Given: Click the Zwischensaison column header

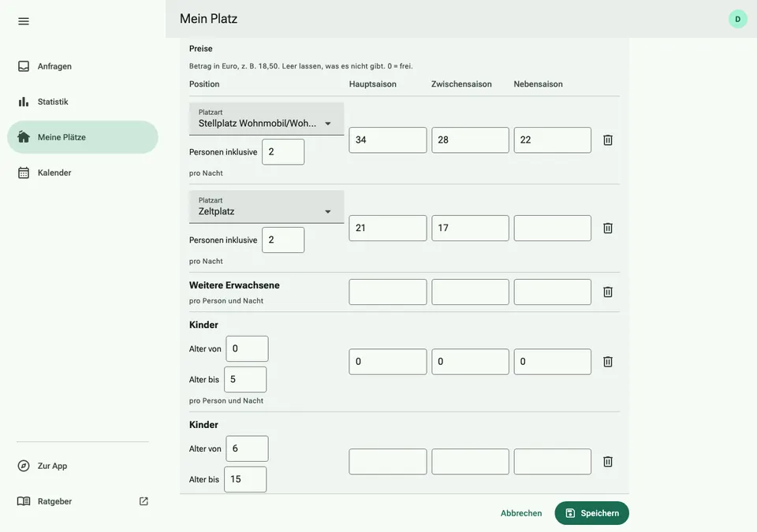Looking at the screenshot, I should (x=461, y=84).
